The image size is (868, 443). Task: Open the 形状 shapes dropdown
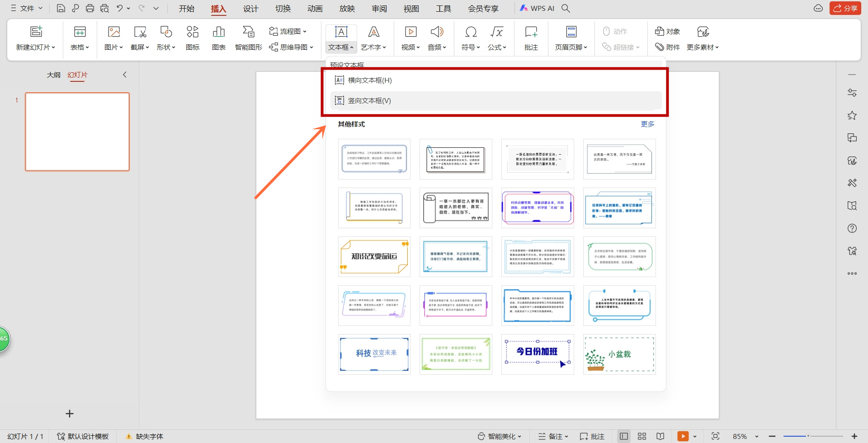(x=166, y=47)
